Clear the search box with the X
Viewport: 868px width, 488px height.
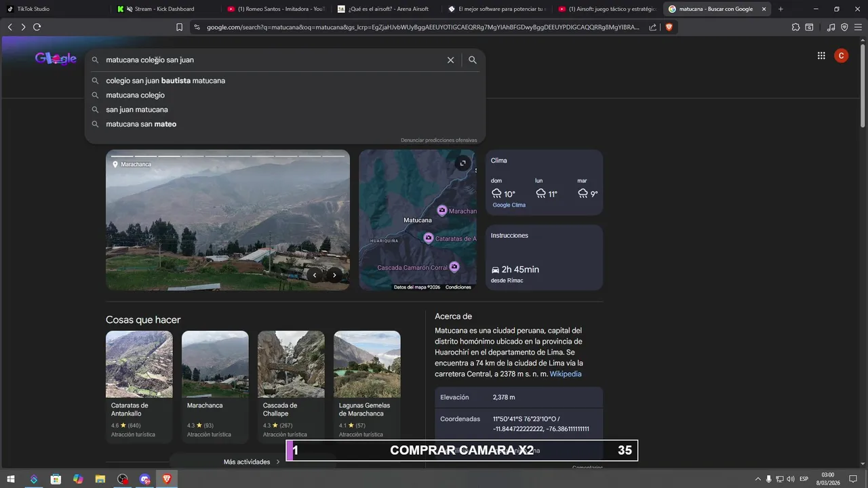(450, 60)
